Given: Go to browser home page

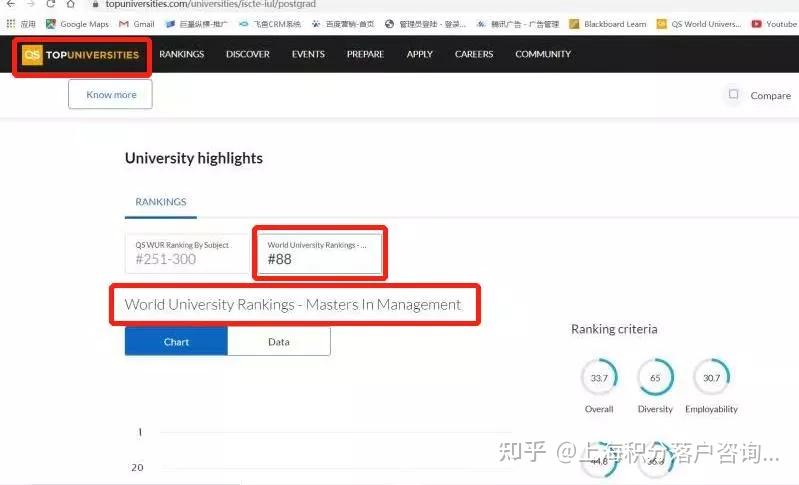Looking at the screenshot, I should (x=70, y=4).
